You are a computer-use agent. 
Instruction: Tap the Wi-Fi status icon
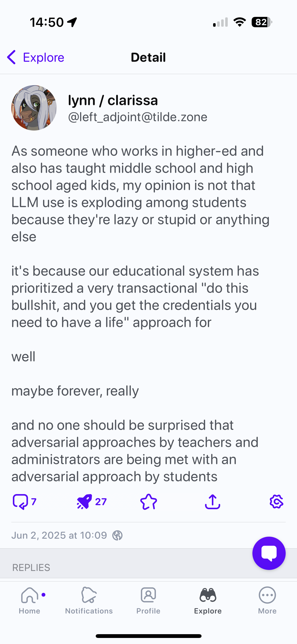point(240,22)
